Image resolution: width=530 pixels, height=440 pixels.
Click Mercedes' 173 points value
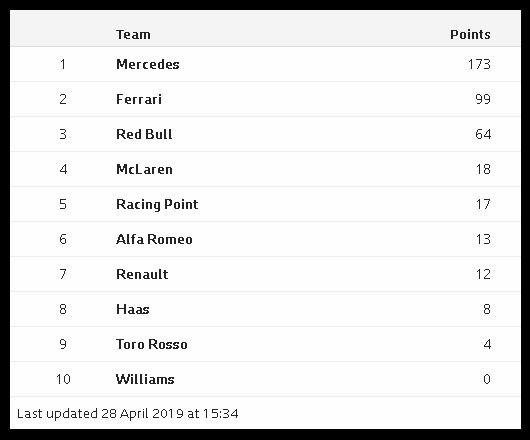coord(479,64)
